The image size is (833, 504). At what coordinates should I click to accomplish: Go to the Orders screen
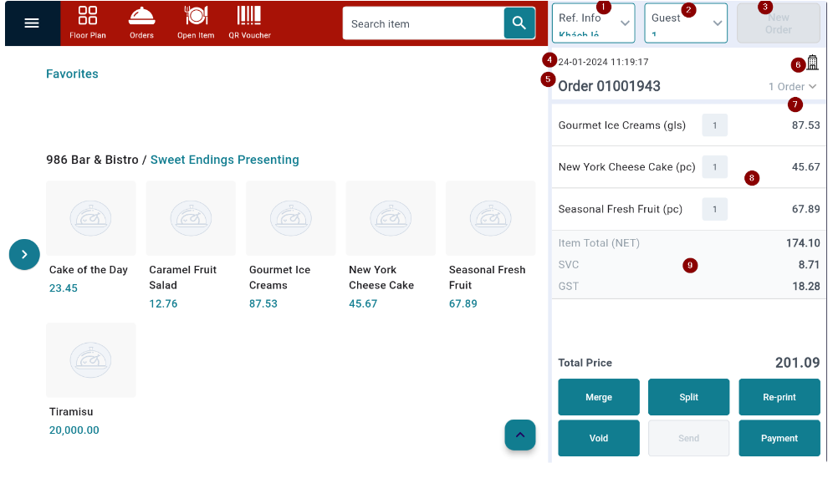pyautogui.click(x=141, y=23)
